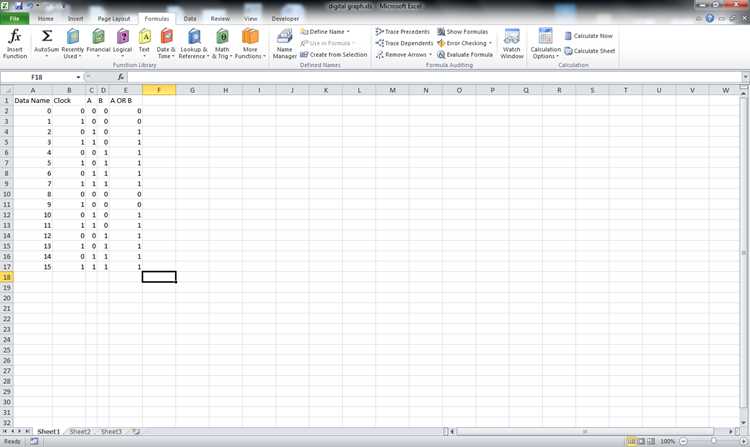Select Sheet3 tab

(111, 431)
